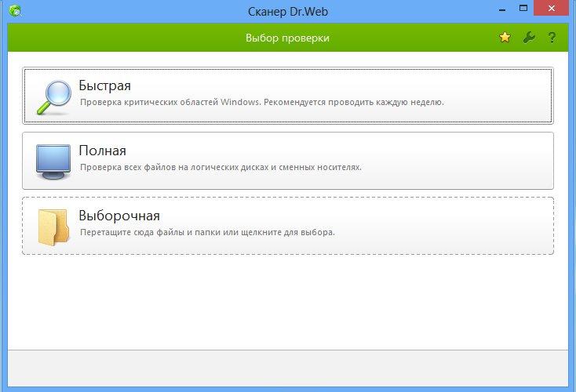Open settings via the wrench icon
576x392 pixels.
point(529,37)
